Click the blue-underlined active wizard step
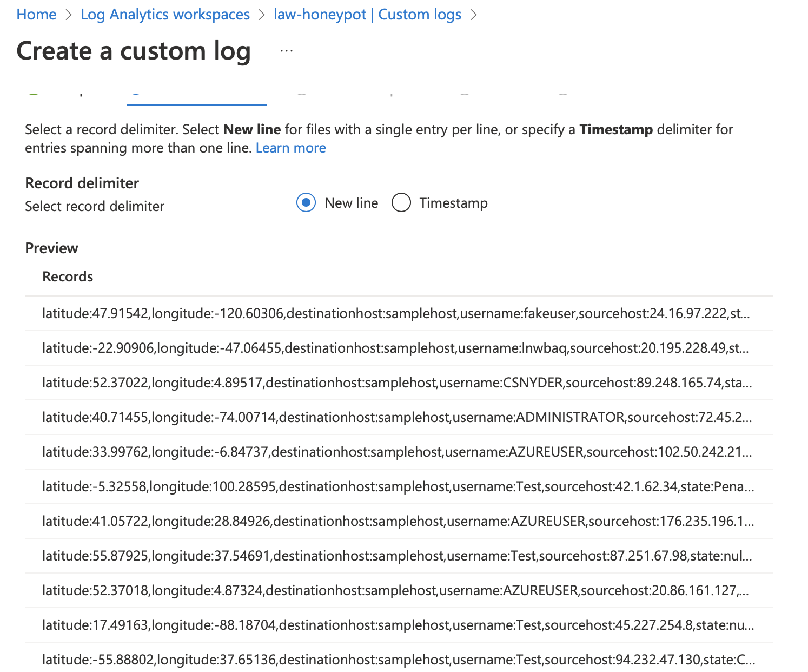 point(197,97)
